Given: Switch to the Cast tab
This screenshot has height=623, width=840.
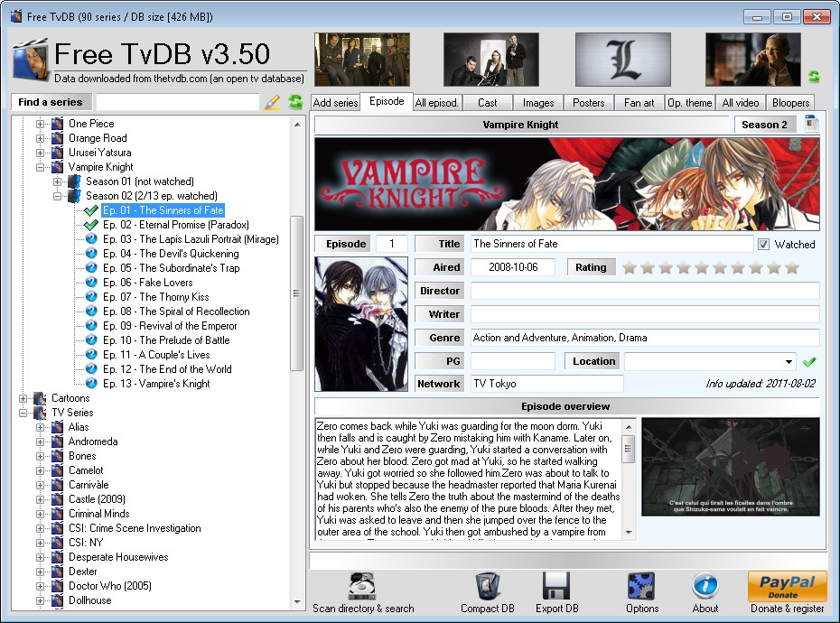Looking at the screenshot, I should [488, 103].
